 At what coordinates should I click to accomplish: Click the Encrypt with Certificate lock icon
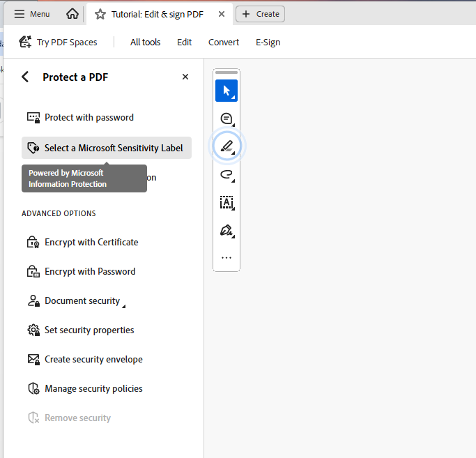click(x=33, y=242)
